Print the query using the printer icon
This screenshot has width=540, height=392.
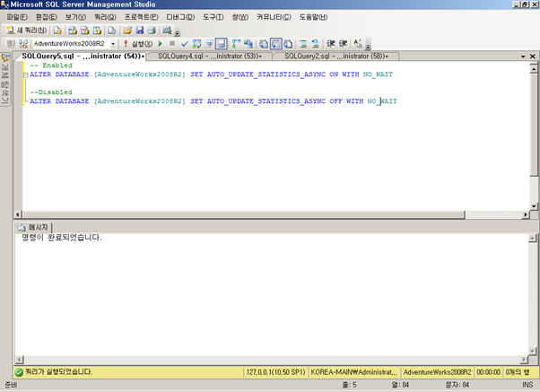pyautogui.click(x=152, y=30)
